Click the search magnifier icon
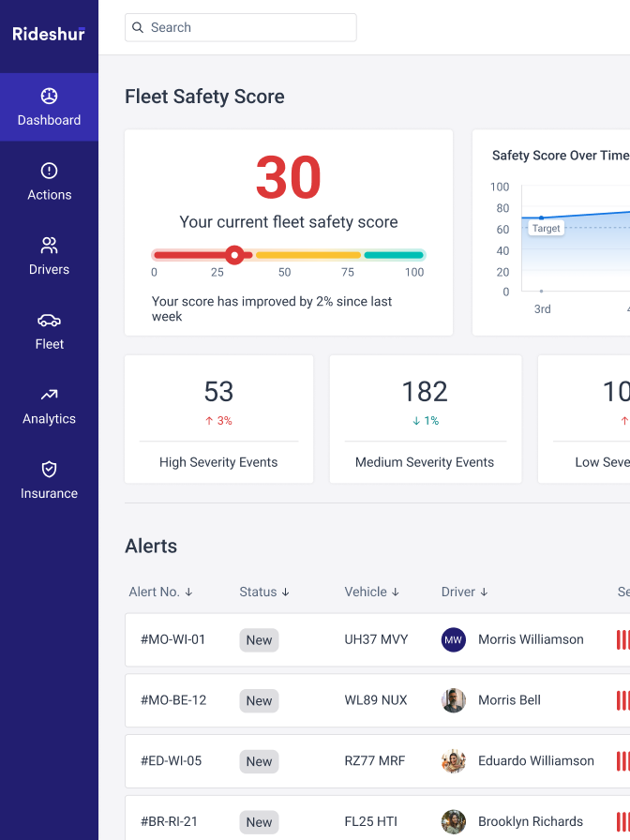630x840 pixels. point(138,27)
